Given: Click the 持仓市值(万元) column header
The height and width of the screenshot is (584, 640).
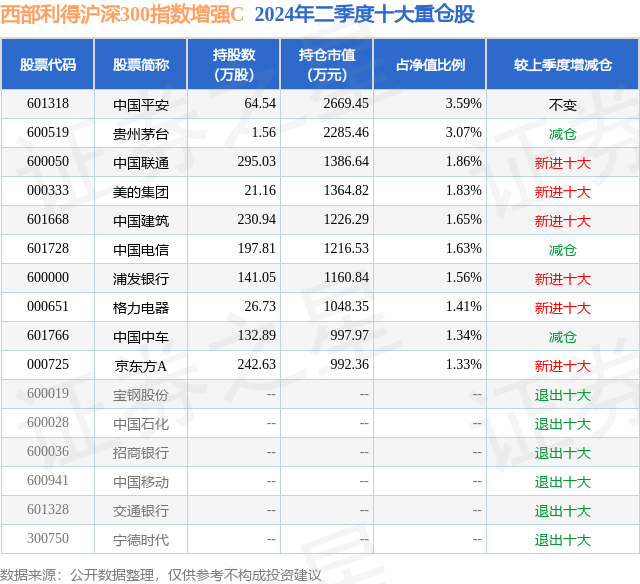Looking at the screenshot, I should 327,64.
